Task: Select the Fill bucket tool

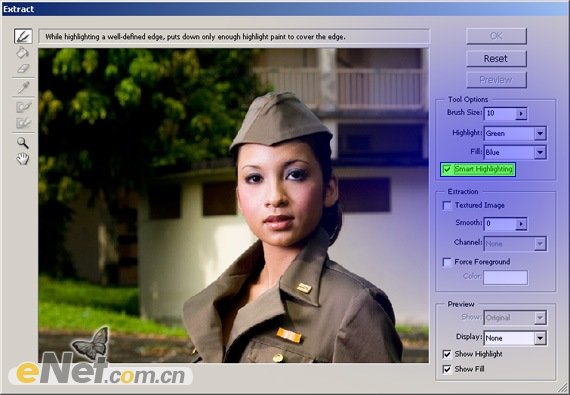Action: (23, 52)
